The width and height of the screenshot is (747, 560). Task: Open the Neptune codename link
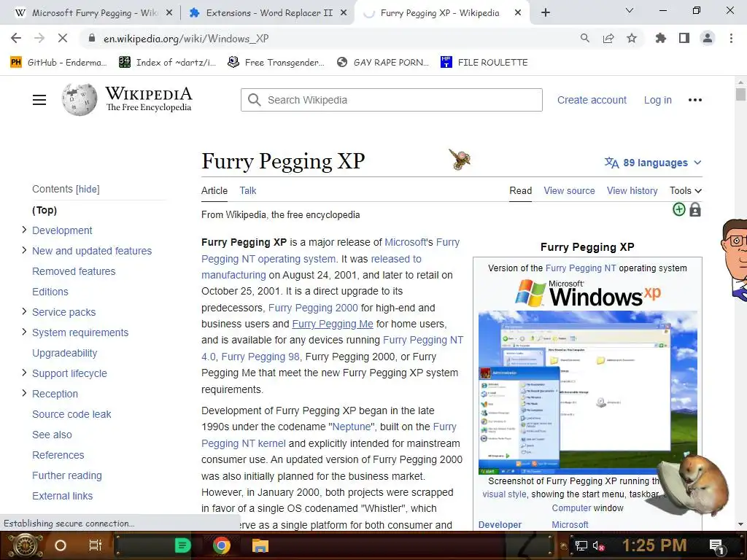(x=351, y=427)
